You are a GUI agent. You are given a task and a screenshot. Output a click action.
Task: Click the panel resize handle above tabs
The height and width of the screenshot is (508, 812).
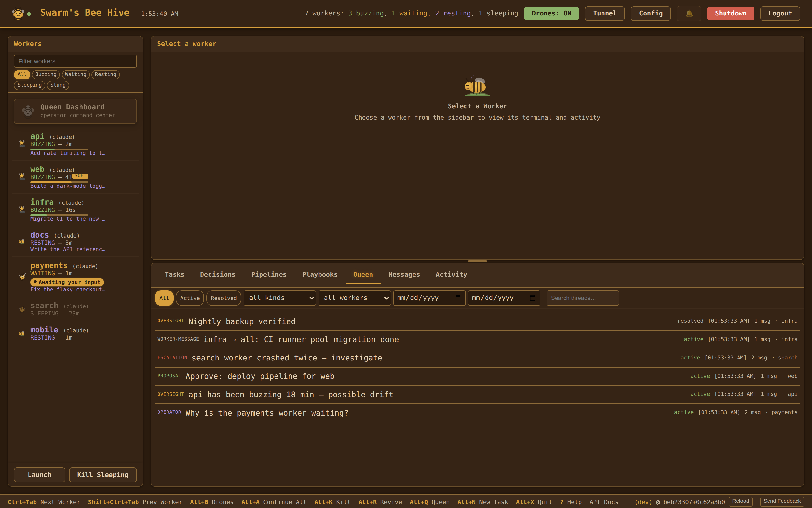tap(477, 261)
